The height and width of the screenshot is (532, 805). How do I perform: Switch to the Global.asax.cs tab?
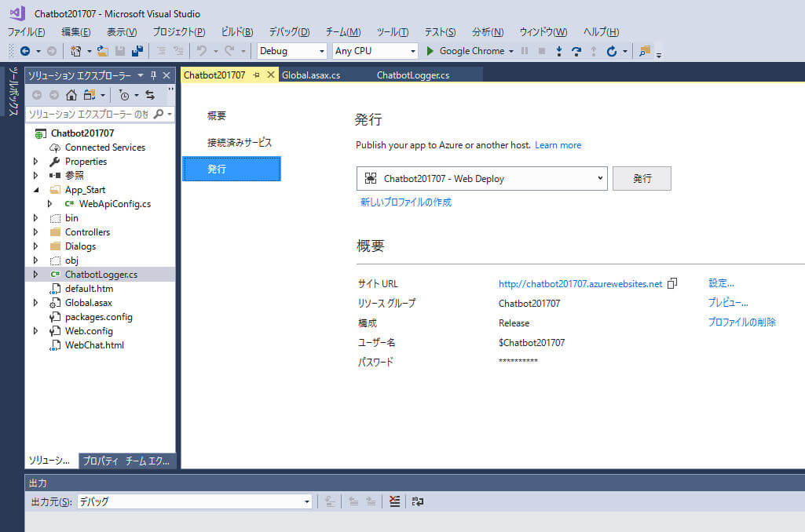tap(311, 75)
